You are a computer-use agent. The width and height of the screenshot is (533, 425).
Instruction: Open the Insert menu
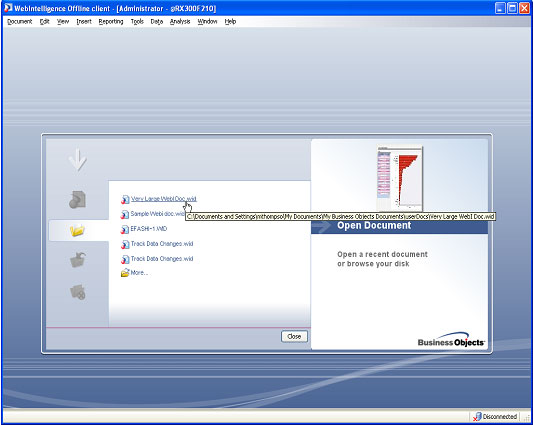84,21
